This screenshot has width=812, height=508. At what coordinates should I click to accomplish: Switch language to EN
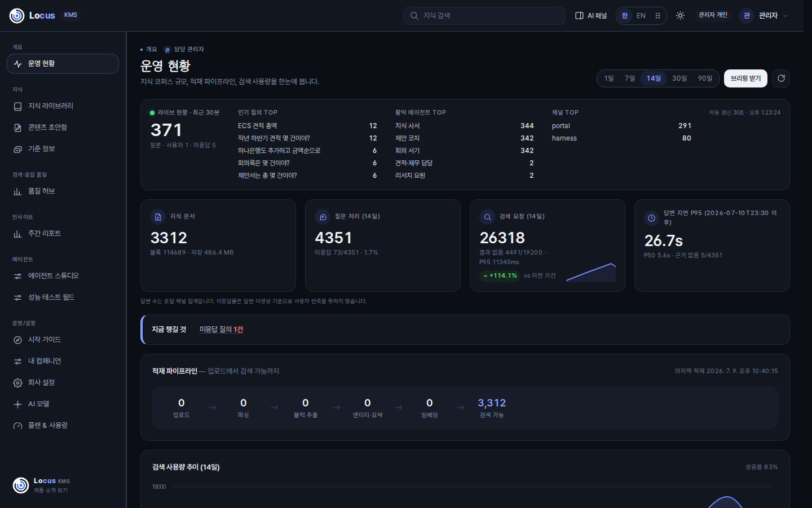[x=641, y=16]
